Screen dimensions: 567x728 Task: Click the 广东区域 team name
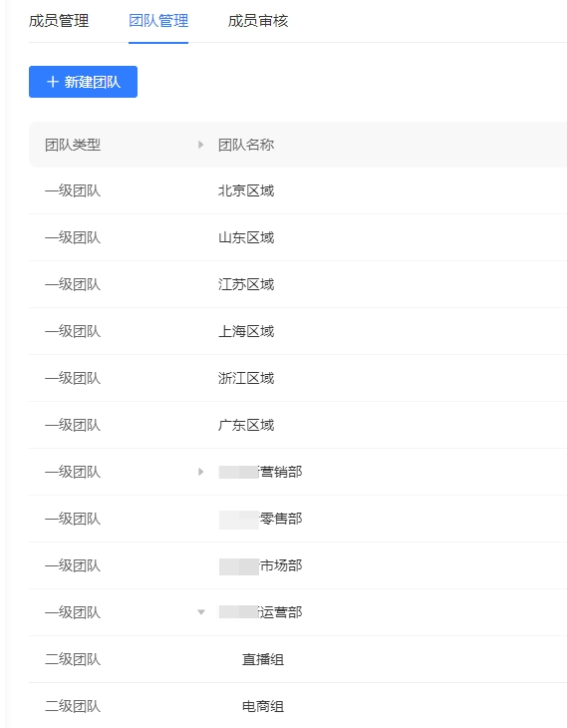click(246, 425)
